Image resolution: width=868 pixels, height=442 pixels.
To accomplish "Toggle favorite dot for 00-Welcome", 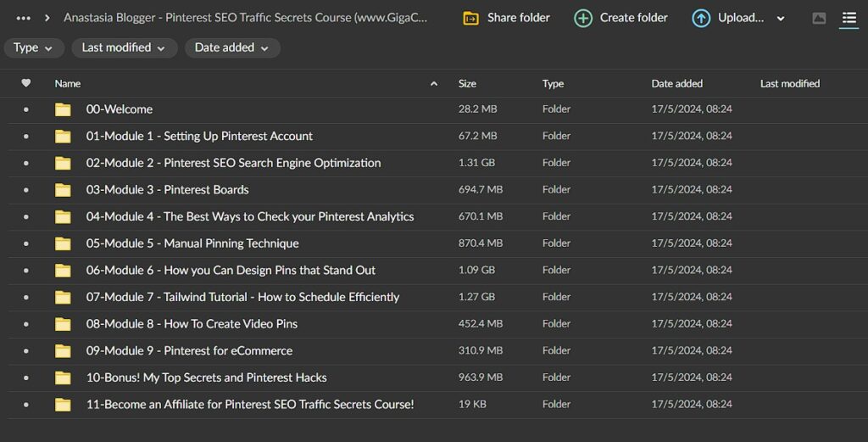I will [26, 109].
